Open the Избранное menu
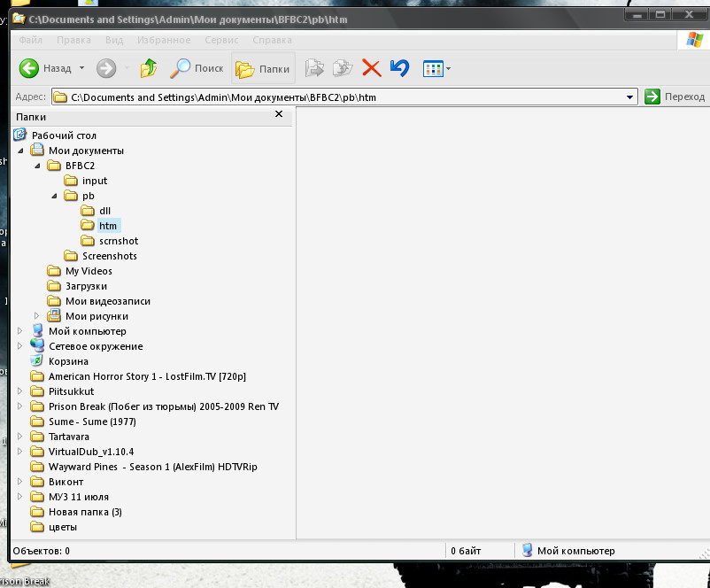Viewport: 710px width, 588px height. (164, 40)
